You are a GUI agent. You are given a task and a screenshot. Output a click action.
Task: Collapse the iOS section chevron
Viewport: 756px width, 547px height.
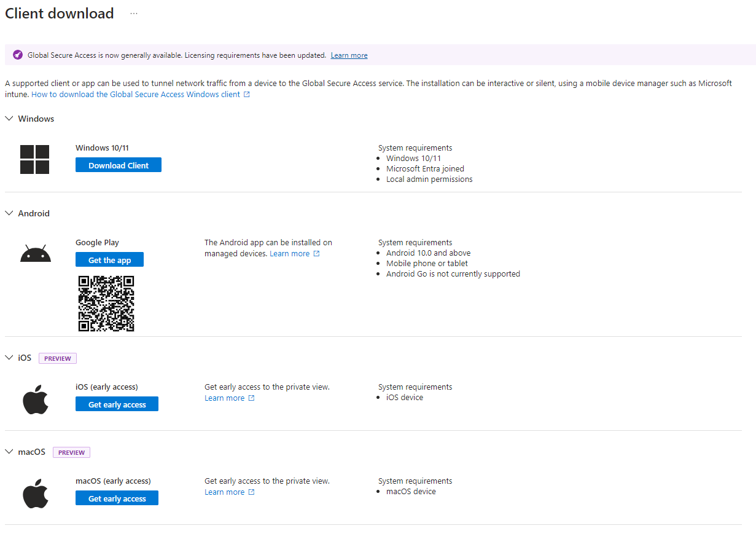point(9,358)
